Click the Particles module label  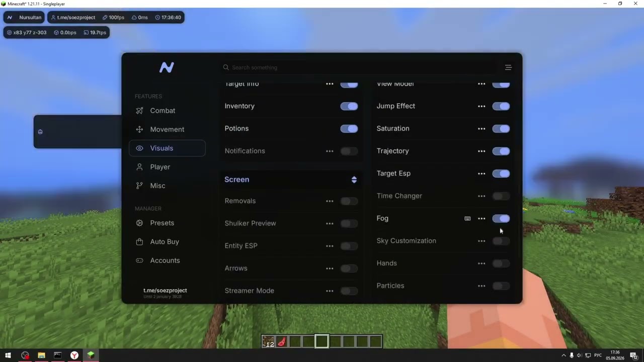(390, 286)
